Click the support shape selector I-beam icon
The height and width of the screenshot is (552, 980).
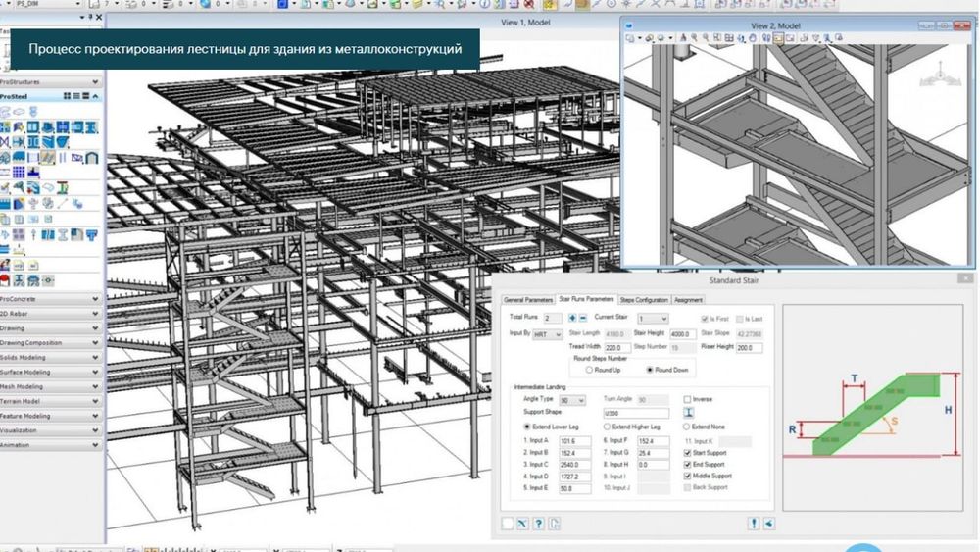[689, 413]
